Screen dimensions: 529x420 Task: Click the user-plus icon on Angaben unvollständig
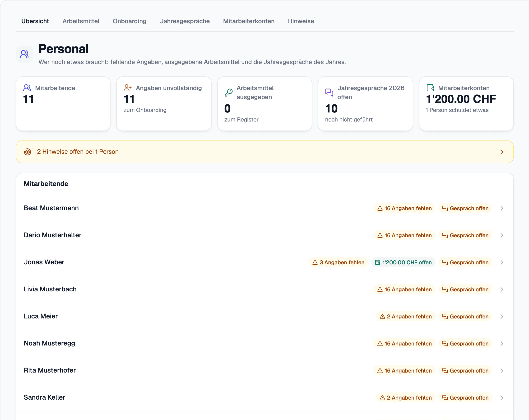(128, 88)
